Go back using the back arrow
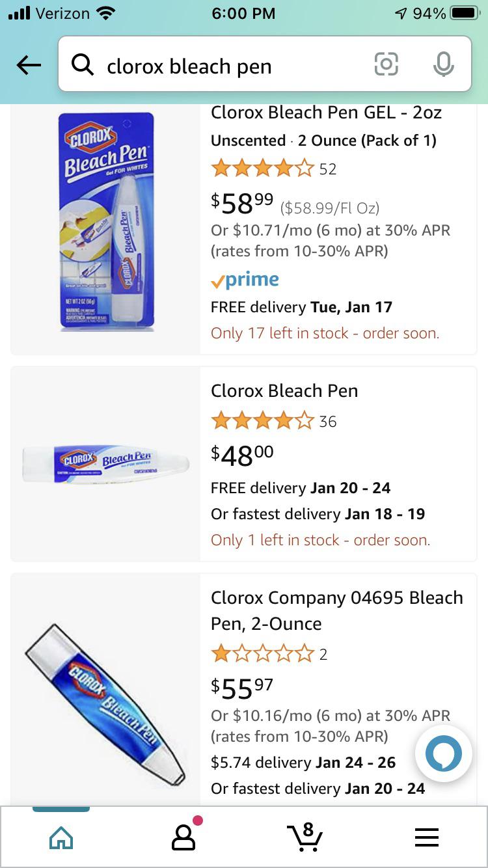Viewport: 488px width, 868px height. click(27, 65)
